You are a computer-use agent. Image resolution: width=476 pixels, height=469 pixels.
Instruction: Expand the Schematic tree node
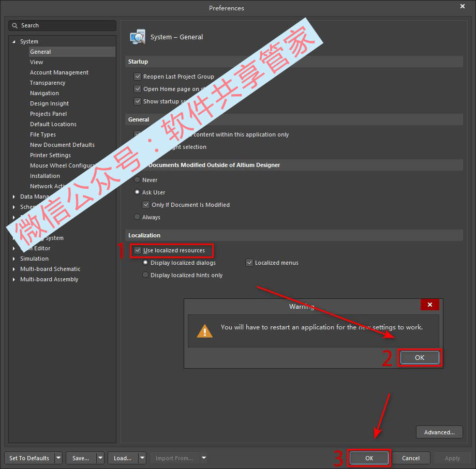click(13, 207)
